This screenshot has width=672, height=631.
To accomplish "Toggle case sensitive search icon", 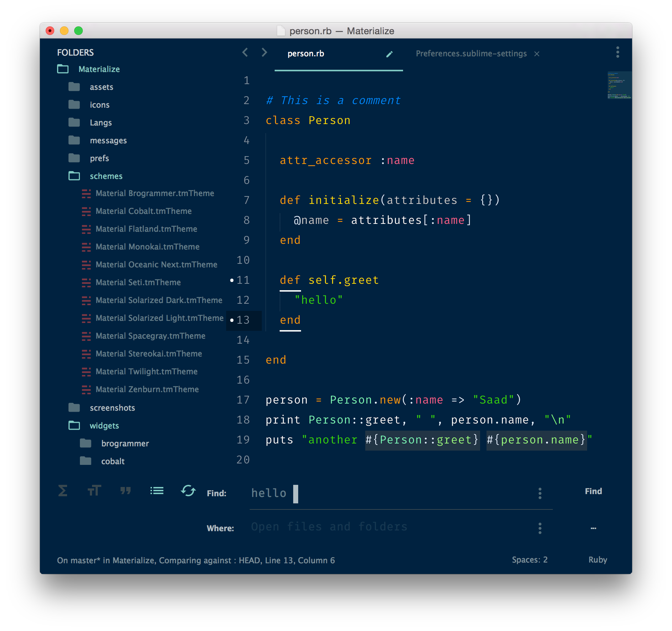I will tap(94, 491).
